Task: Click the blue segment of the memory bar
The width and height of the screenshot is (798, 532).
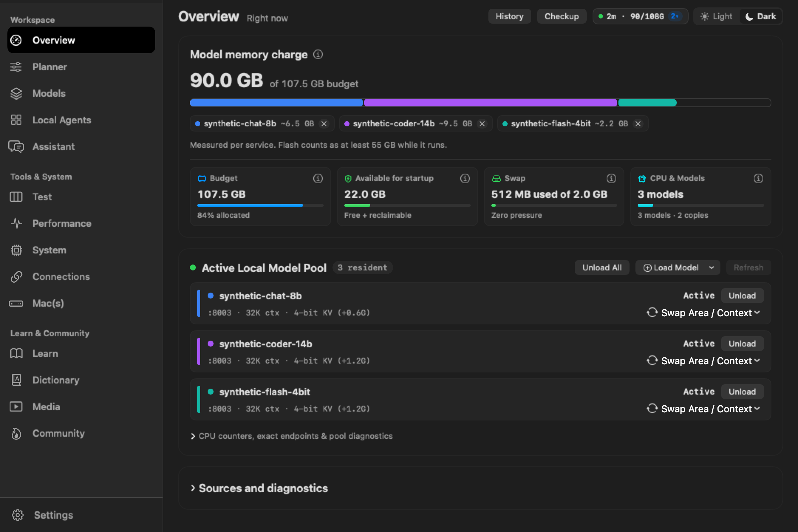Action: coord(276,103)
